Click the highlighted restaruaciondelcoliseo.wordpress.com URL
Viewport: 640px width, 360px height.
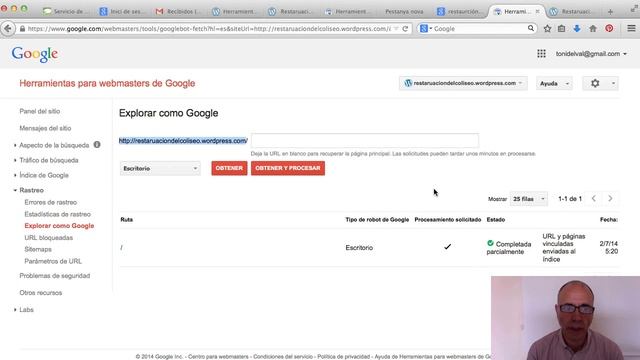point(183,141)
